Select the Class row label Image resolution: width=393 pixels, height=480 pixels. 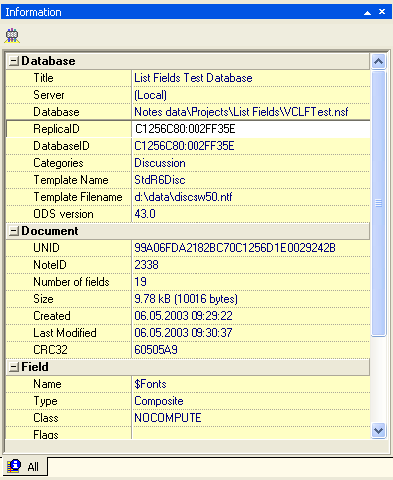(x=46, y=418)
